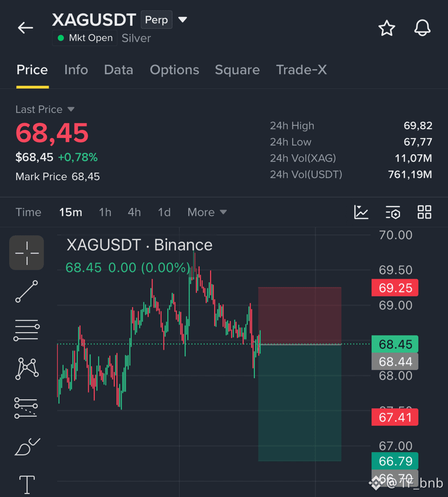Select the XABCD pattern tool
Image resolution: width=448 pixels, height=497 pixels.
pyautogui.click(x=27, y=369)
